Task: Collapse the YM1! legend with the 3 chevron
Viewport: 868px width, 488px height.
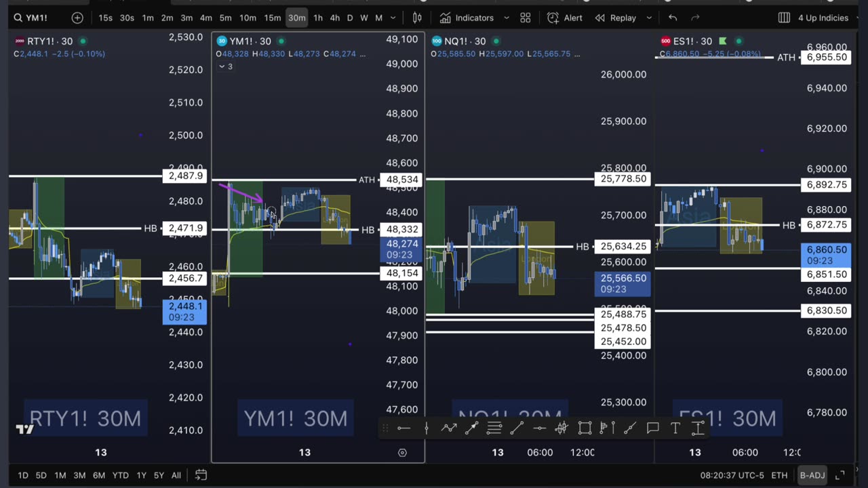Action: tap(225, 66)
